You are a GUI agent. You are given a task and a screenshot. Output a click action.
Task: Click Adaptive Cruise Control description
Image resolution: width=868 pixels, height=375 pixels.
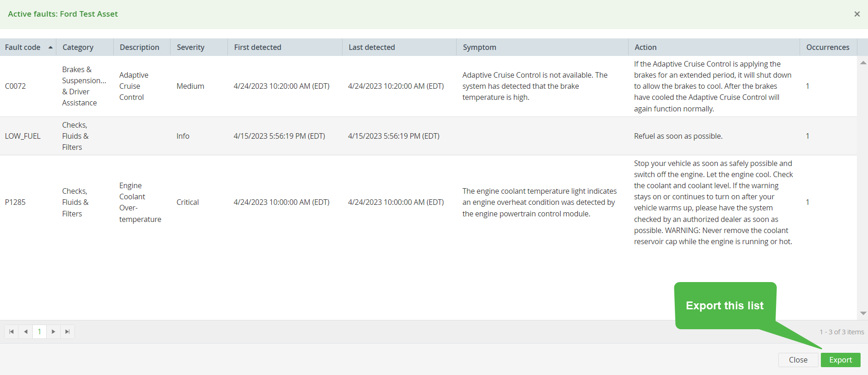click(x=134, y=86)
